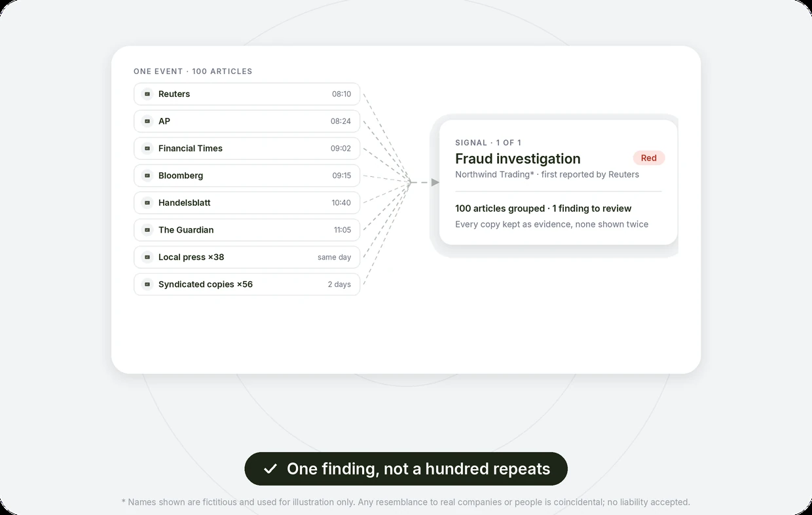The height and width of the screenshot is (515, 812).
Task: Click the Syndicated copies ×56 icon
Action: pyautogui.click(x=147, y=284)
